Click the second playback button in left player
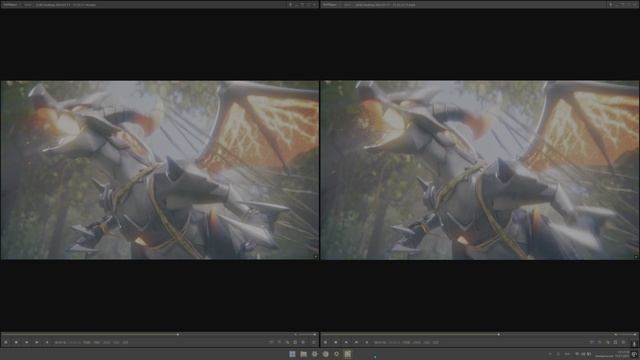 point(16,342)
